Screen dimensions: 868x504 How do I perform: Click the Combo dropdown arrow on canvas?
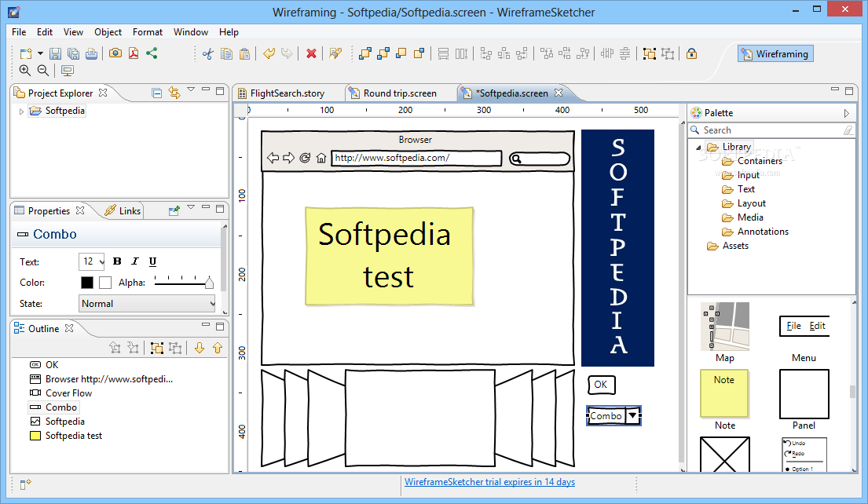(632, 415)
